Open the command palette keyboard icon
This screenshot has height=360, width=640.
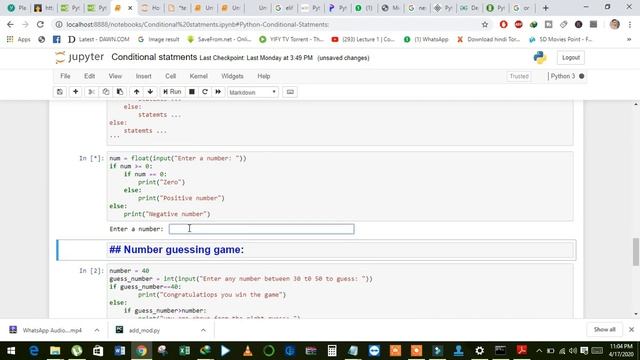click(x=290, y=92)
